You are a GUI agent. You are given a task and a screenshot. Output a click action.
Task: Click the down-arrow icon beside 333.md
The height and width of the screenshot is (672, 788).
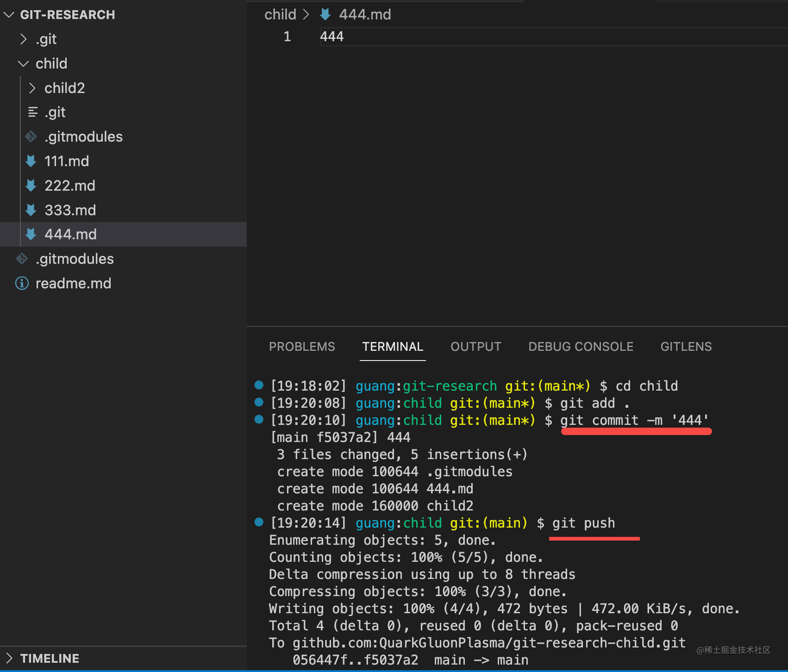click(x=31, y=210)
